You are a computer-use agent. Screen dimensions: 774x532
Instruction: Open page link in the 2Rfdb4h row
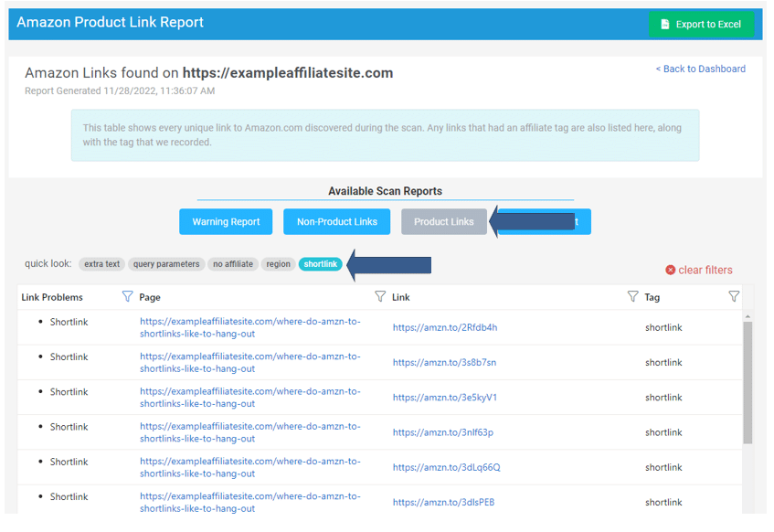(x=250, y=327)
